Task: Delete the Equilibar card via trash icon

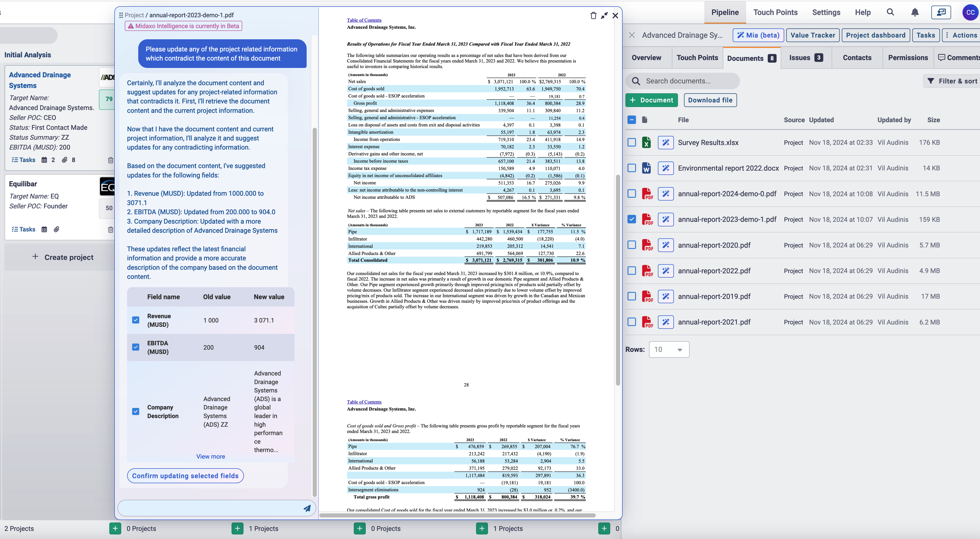Action: pyautogui.click(x=111, y=229)
